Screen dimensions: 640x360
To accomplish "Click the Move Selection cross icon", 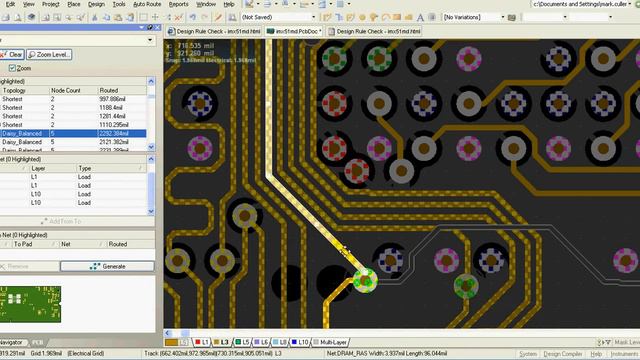I will (x=155, y=17).
